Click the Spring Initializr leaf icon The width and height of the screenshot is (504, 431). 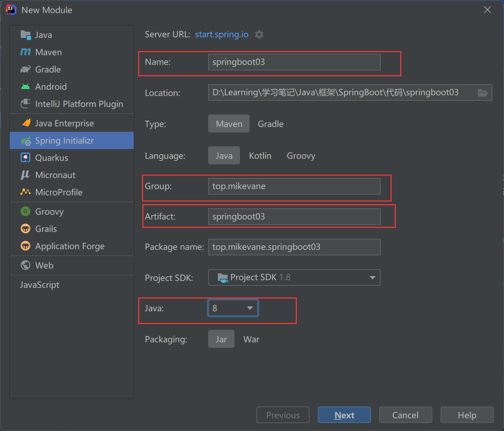(26, 141)
